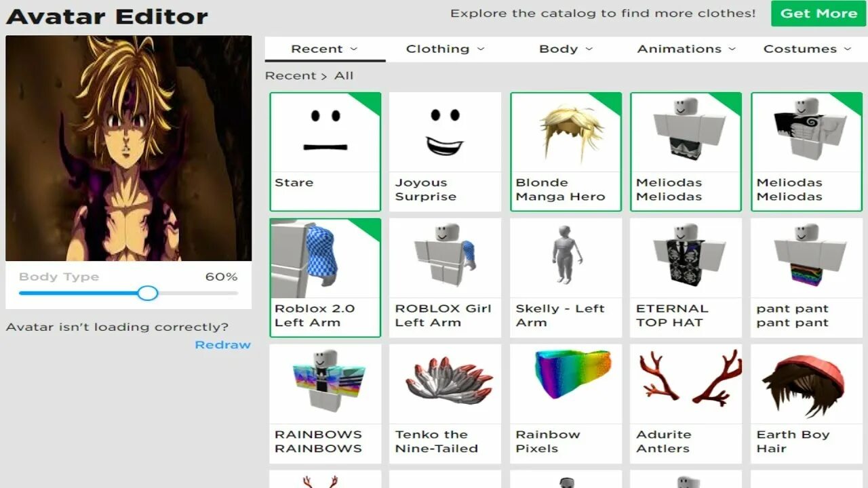Click the Adurite Antlers name label
The height and width of the screenshot is (488, 868).
[663, 441]
